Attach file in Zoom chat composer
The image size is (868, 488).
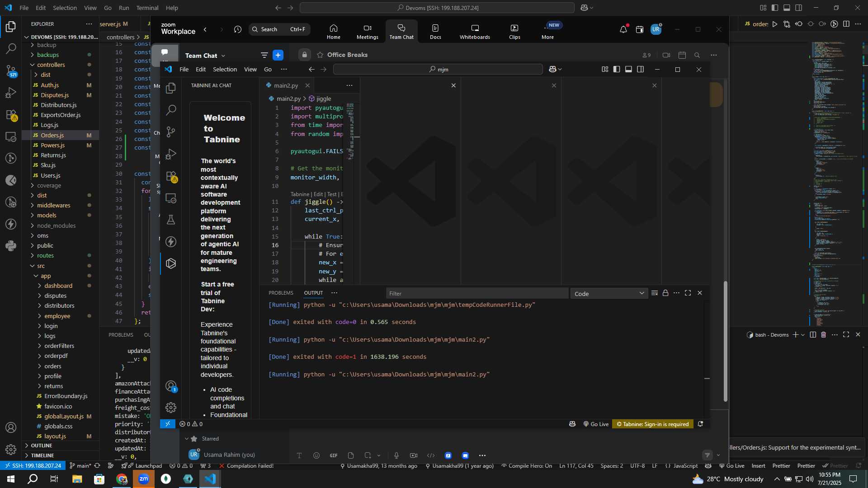click(351, 455)
